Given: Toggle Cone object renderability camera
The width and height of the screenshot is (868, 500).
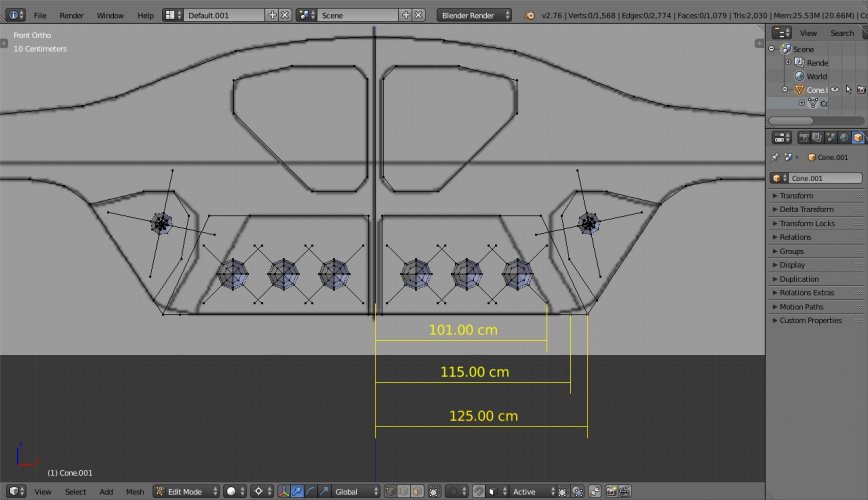Looking at the screenshot, I should (x=861, y=89).
